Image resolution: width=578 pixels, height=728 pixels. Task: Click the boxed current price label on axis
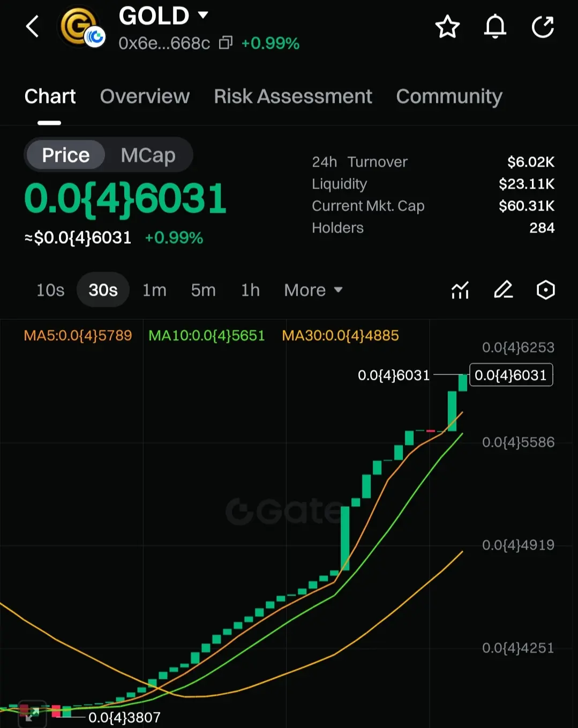click(511, 375)
